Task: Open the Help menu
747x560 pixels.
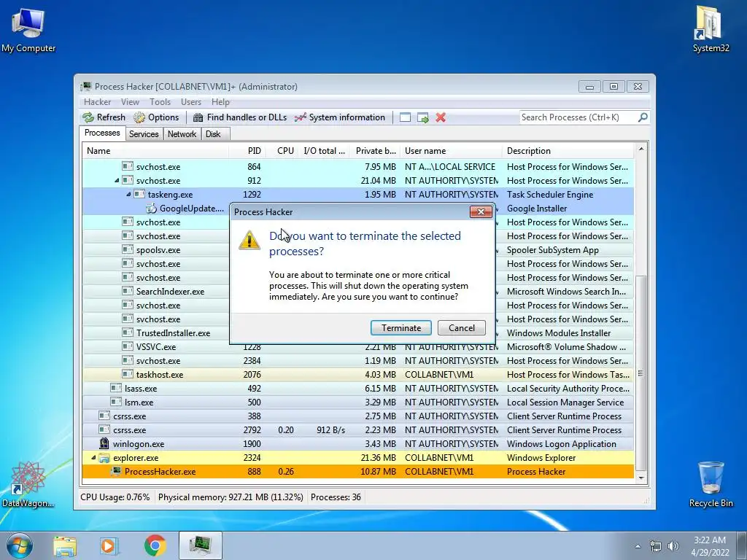Action: point(220,102)
